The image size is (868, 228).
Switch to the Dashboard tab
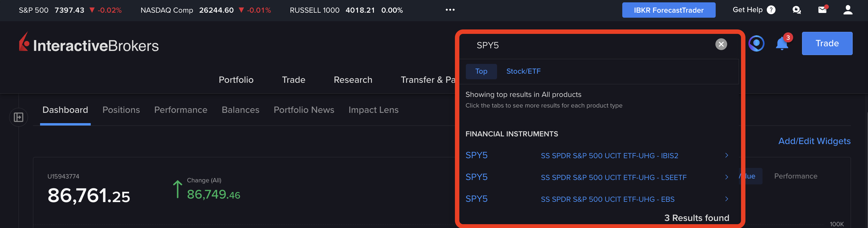pyautogui.click(x=65, y=110)
